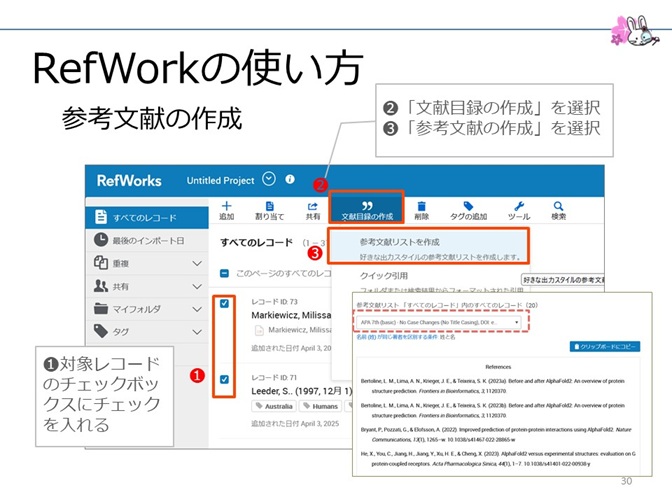
Task: Click the info icon beside Untitled Project
Action: pyautogui.click(x=290, y=179)
